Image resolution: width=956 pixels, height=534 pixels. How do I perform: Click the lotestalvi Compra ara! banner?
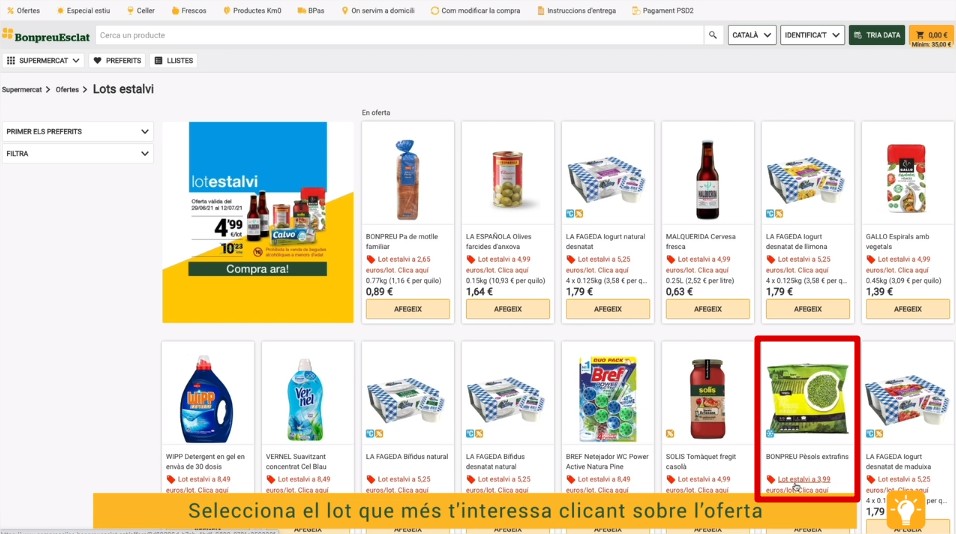pos(257,222)
